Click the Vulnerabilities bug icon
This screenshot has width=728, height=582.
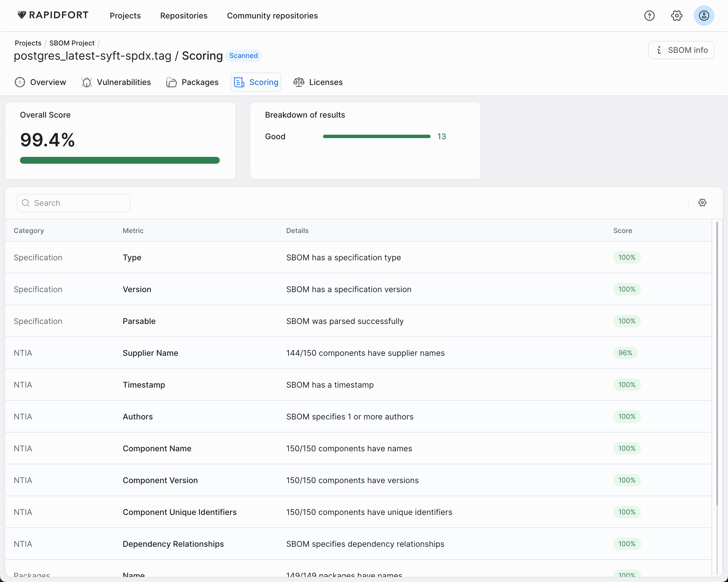tap(87, 82)
